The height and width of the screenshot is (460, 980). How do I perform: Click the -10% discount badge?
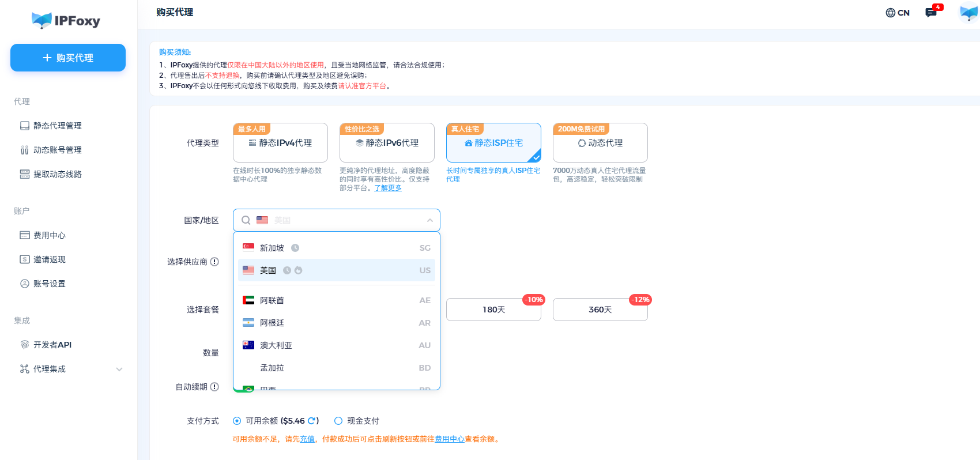[x=533, y=300]
